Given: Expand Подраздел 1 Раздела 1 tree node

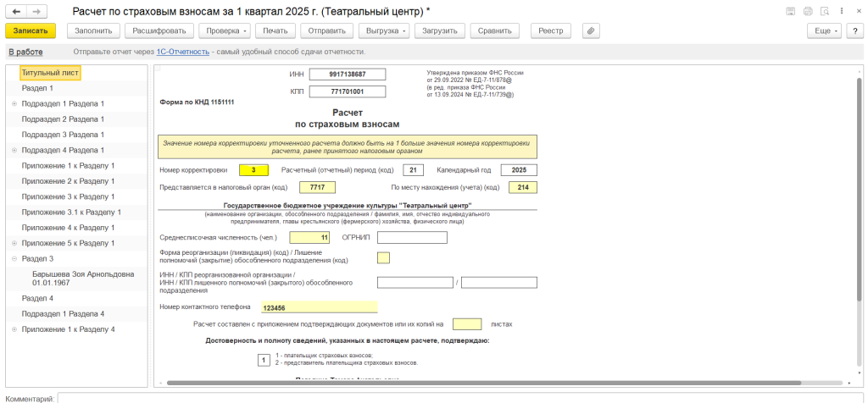Looking at the screenshot, I should point(14,104).
